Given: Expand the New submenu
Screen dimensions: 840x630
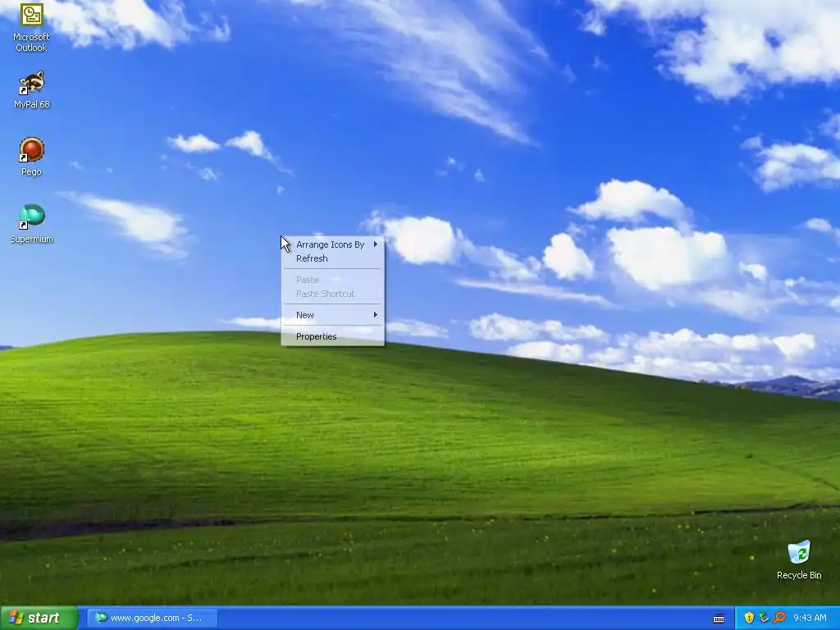Looking at the screenshot, I should click(x=333, y=315).
